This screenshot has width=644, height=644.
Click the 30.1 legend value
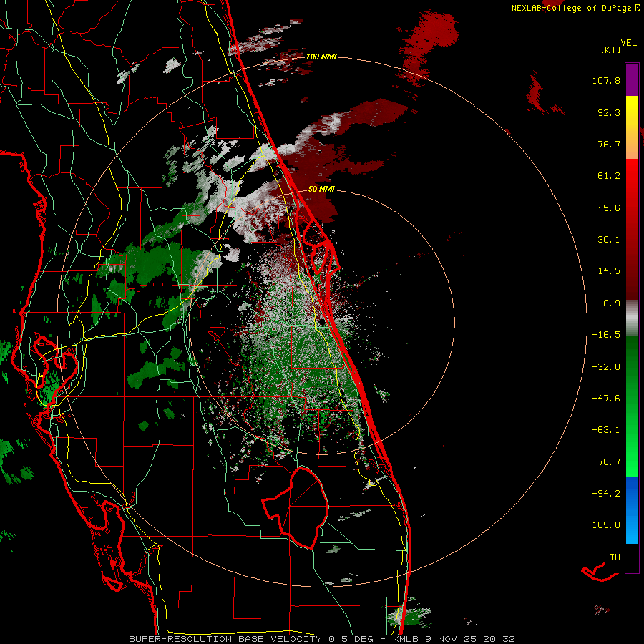click(x=609, y=240)
